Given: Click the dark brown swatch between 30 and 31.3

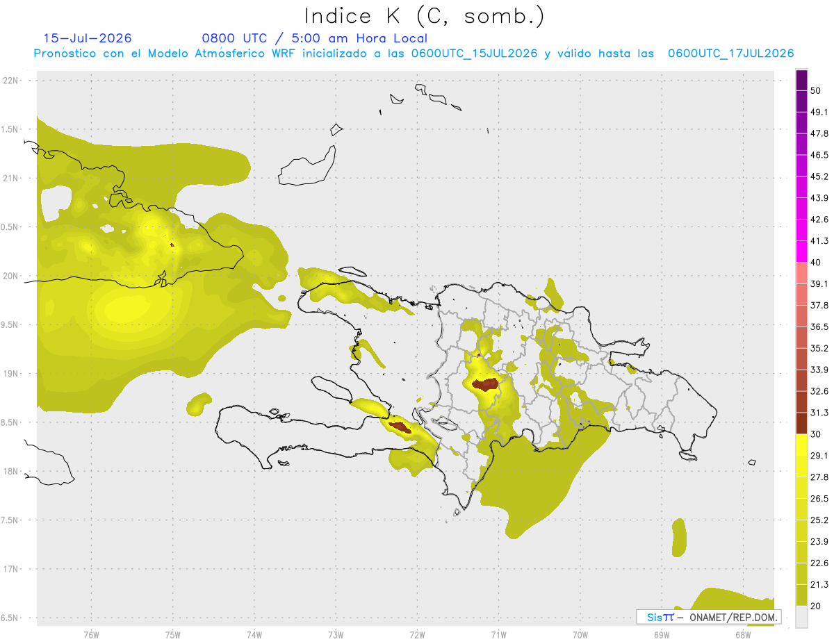Looking at the screenshot, I should pyautogui.click(x=801, y=423).
